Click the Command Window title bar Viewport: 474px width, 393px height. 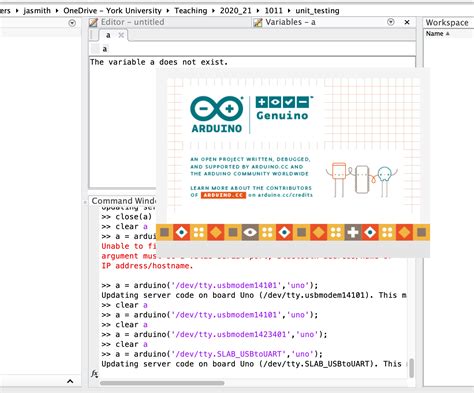123,201
